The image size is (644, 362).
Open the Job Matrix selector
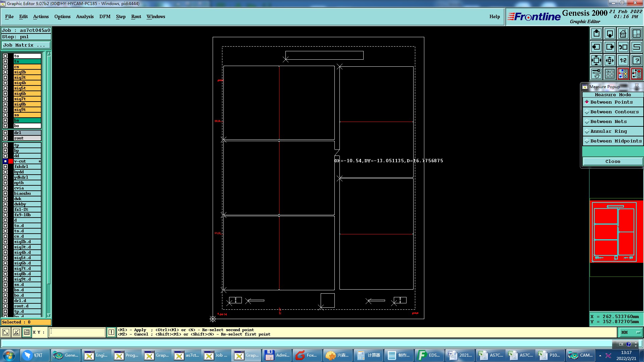(26, 45)
